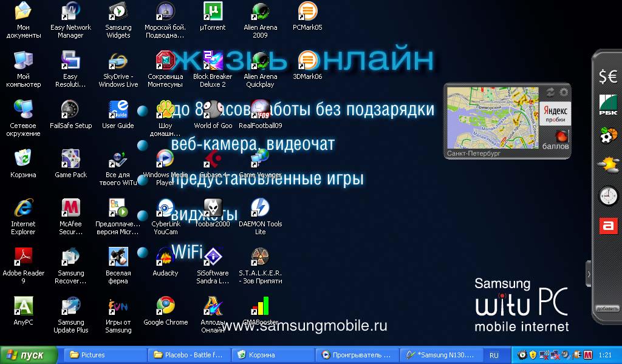Launch Аллоды Онлайн shortcut
The width and height of the screenshot is (622, 364).
[x=213, y=306]
